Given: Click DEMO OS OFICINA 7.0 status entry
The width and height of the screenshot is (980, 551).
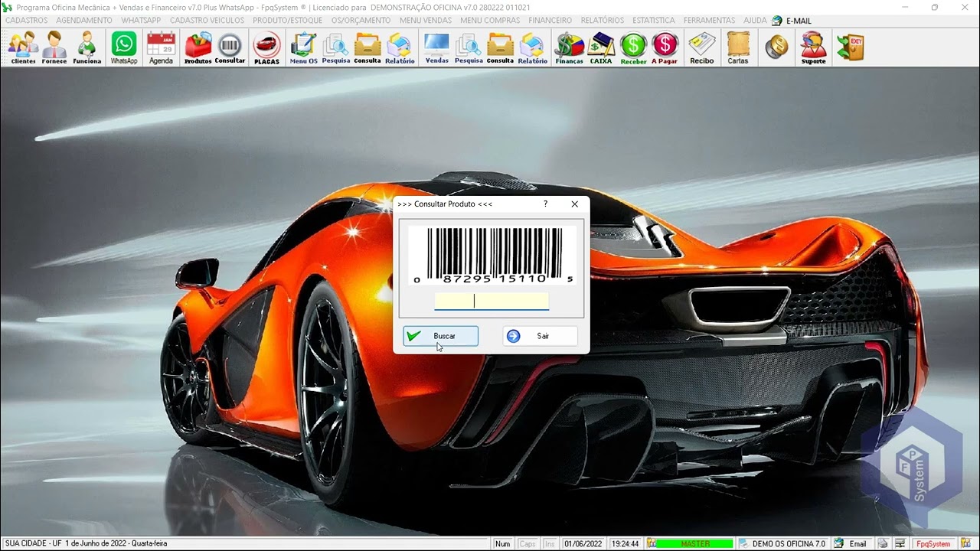Looking at the screenshot, I should (782, 543).
